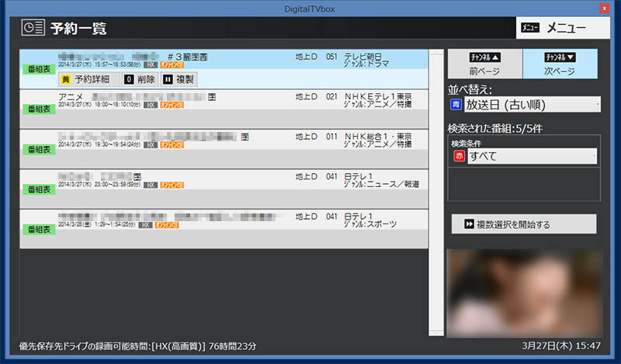Start multi-select with 複数選択を開始する
Screen dimensions: 621x364
click(x=524, y=224)
